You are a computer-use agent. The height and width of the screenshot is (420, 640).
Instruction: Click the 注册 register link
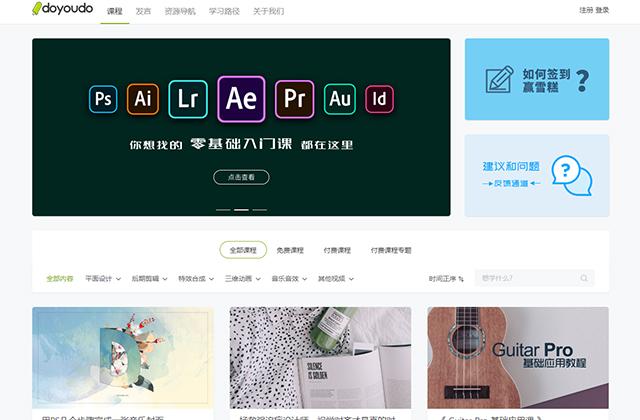tap(586, 10)
